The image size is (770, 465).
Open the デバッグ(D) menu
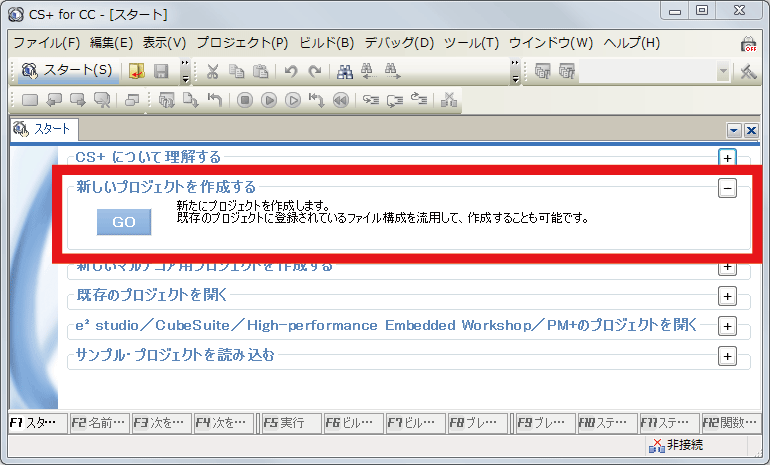399,43
